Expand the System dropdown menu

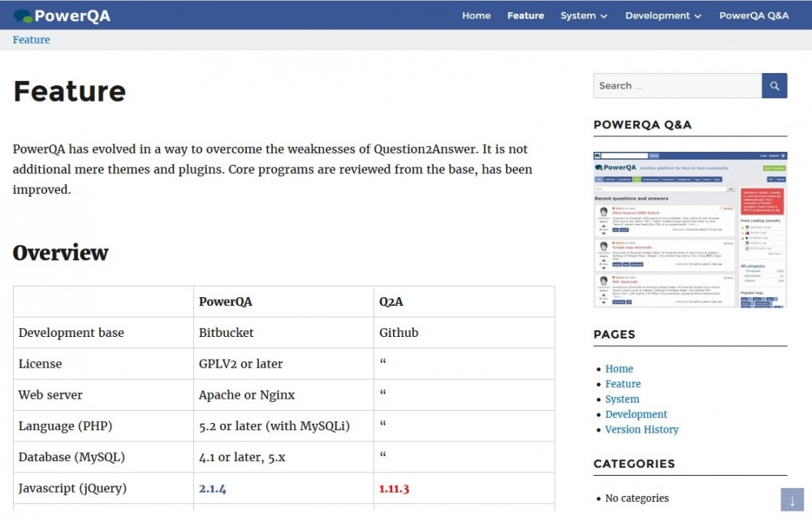tap(583, 15)
